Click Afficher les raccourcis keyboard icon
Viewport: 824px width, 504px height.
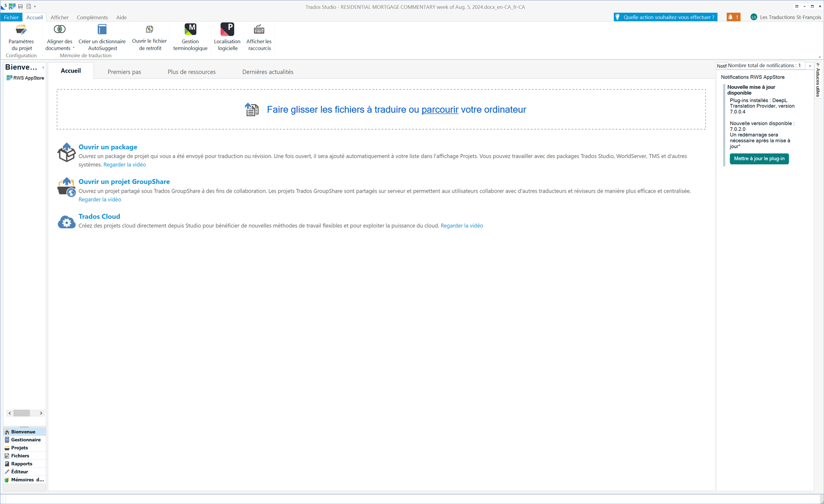tap(259, 30)
